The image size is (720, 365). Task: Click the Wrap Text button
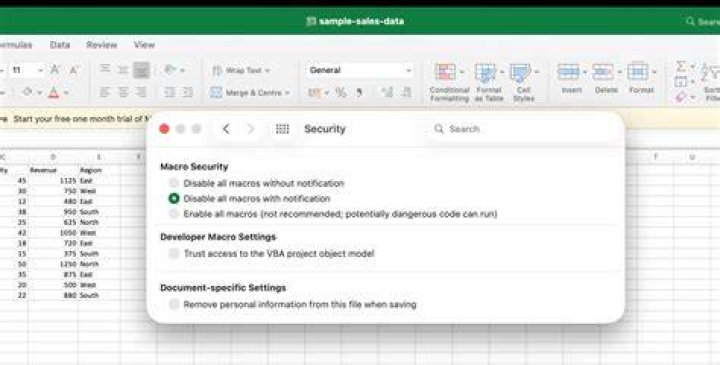coord(241,70)
